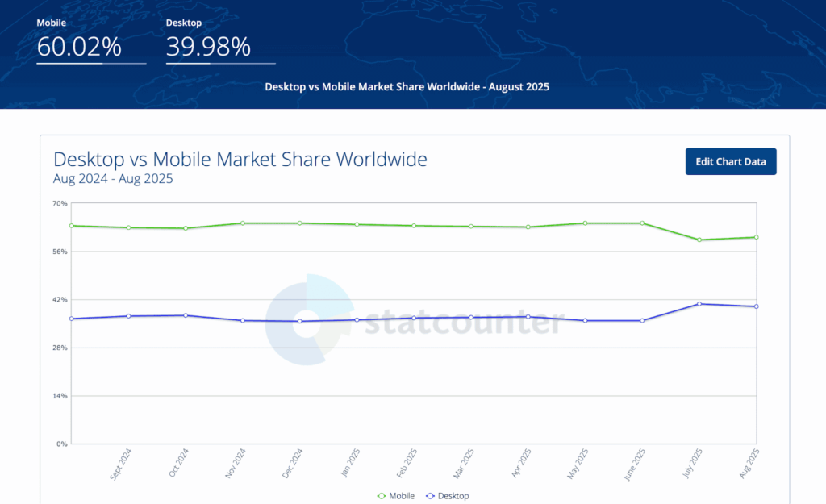Pick the Mobile data point for Aug 2025
This screenshot has height=504, width=826.
[x=757, y=237]
